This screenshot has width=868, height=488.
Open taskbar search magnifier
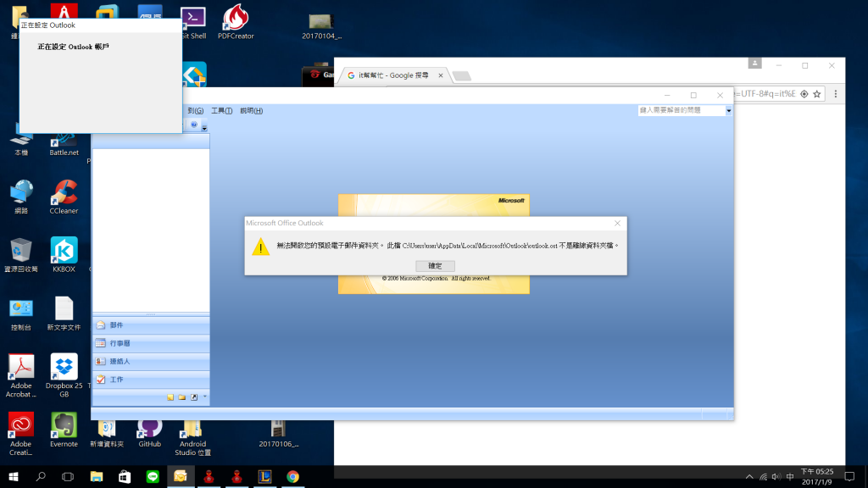(x=41, y=476)
